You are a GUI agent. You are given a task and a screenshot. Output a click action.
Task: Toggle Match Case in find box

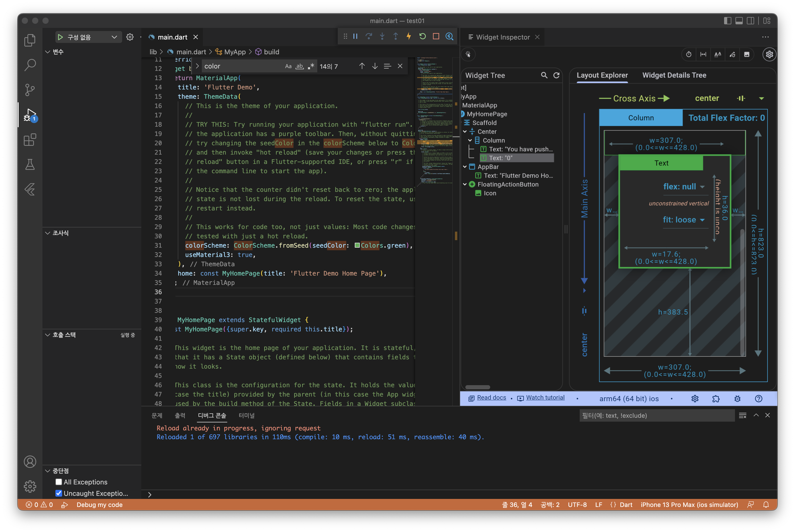coord(288,66)
